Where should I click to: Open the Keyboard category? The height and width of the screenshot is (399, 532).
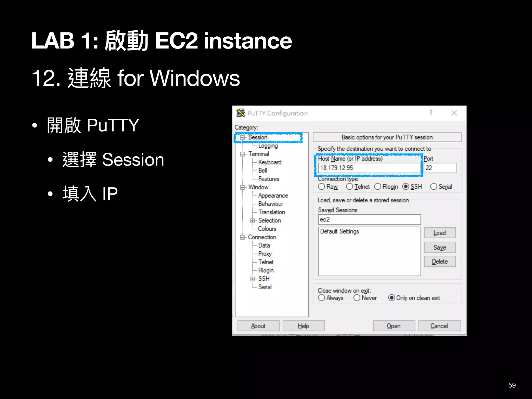[270, 162]
